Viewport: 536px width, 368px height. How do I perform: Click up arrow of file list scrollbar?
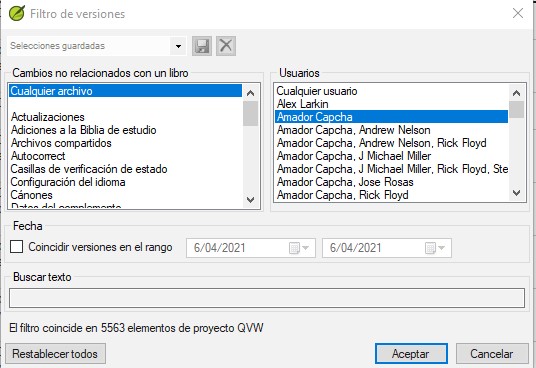(251, 93)
